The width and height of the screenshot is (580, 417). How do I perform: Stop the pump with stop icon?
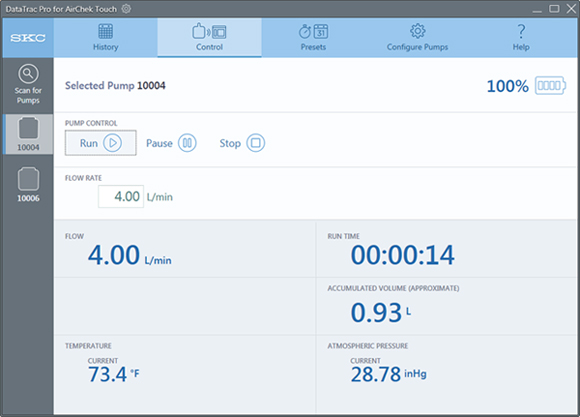tap(256, 143)
